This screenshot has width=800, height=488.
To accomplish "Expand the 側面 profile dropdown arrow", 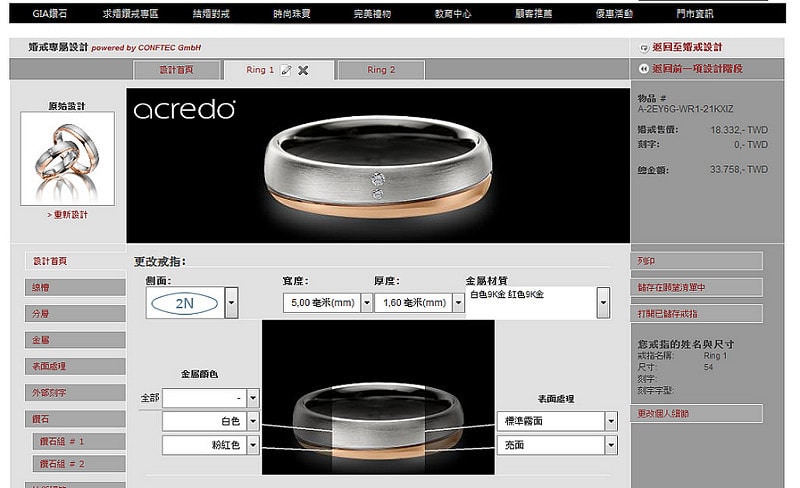I will pyautogui.click(x=232, y=302).
